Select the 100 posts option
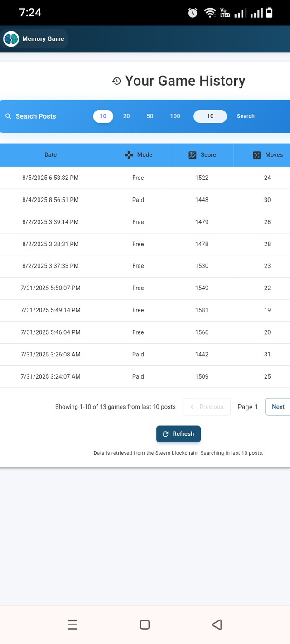This screenshot has width=290, height=644. pyautogui.click(x=175, y=116)
